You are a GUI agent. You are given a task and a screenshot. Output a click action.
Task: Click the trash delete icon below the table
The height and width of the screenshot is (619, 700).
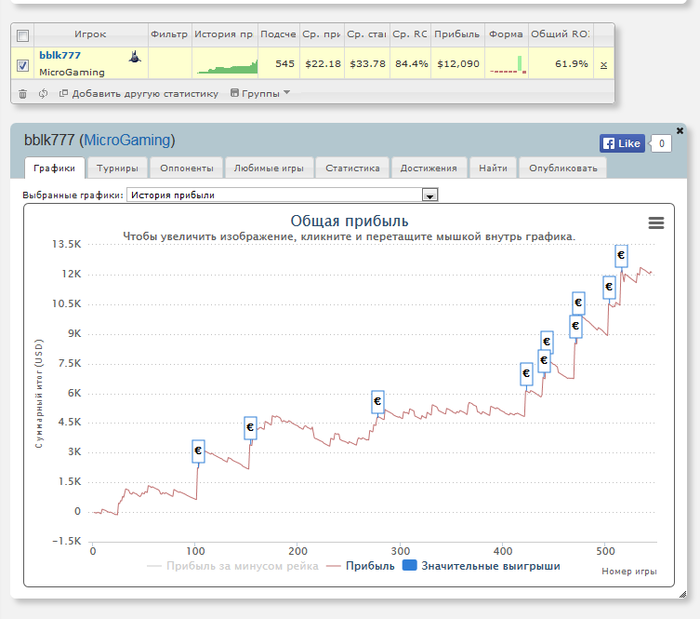click(x=22, y=94)
